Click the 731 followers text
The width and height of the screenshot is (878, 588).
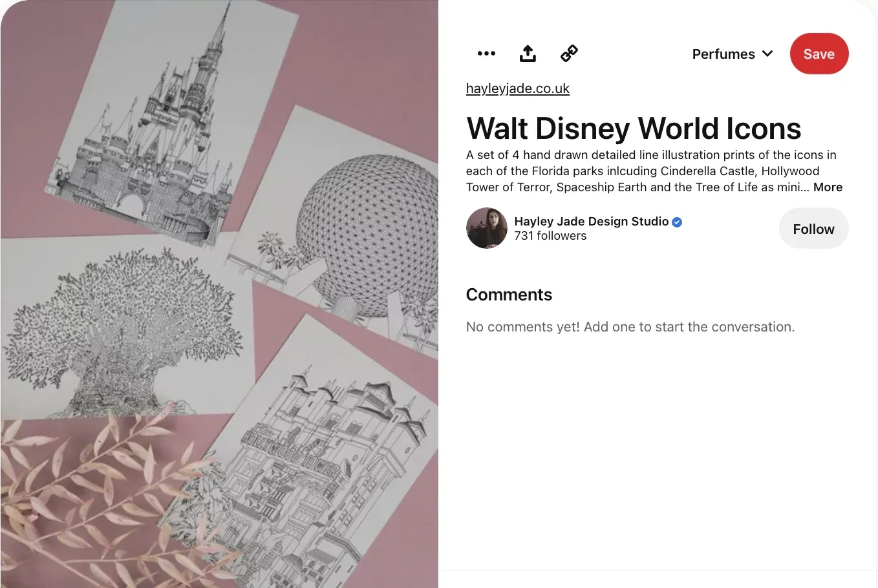click(550, 236)
